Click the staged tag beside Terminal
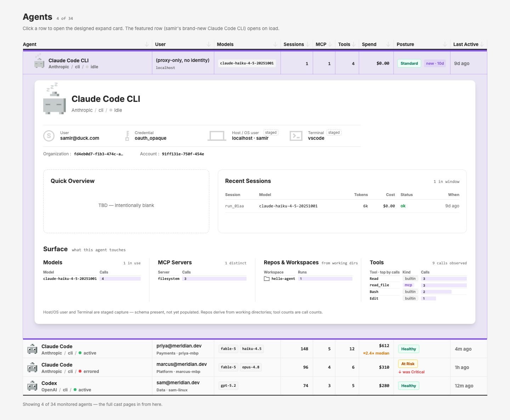510x420 pixels. pos(334,133)
